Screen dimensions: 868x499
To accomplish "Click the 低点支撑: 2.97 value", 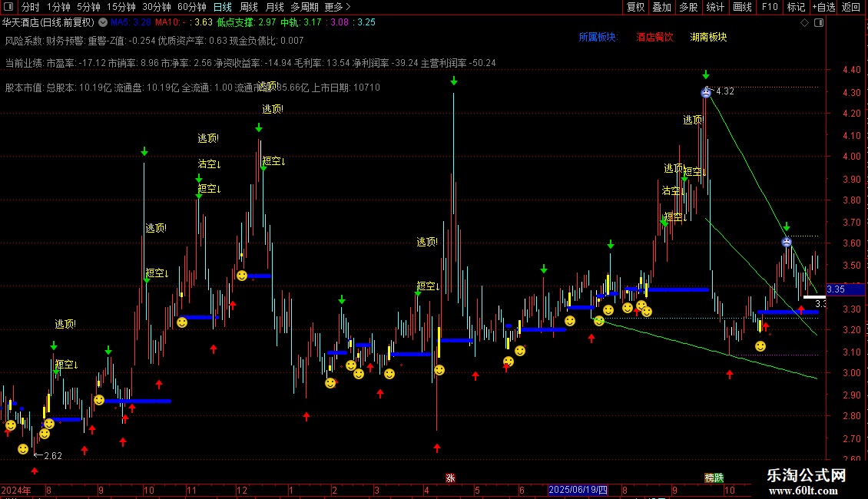I will [247, 22].
